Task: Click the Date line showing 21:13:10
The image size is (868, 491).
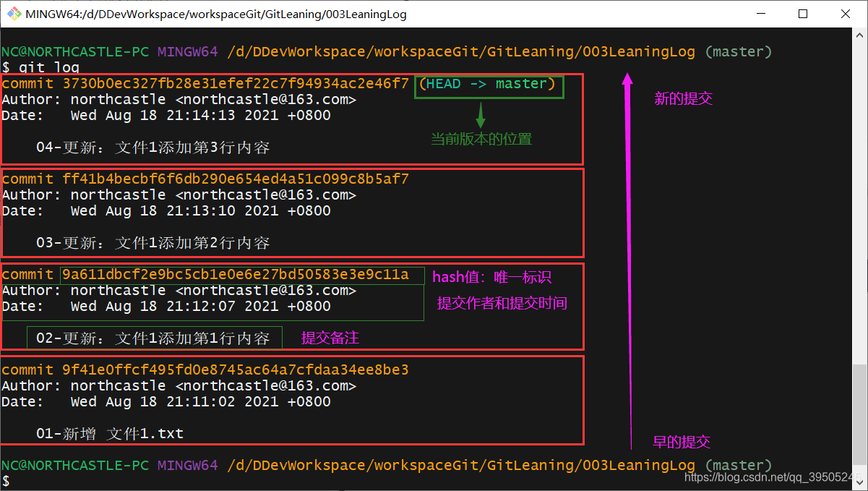Action: [166, 211]
